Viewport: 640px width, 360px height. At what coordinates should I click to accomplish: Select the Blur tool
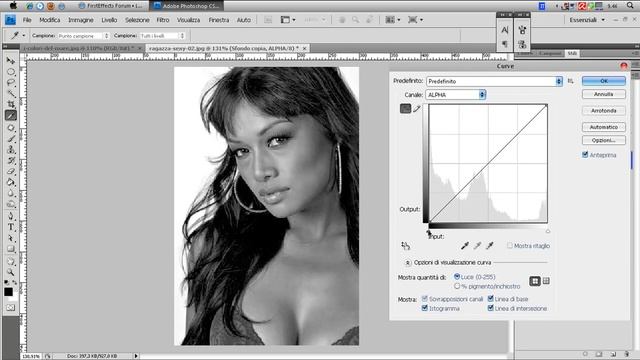[11, 193]
